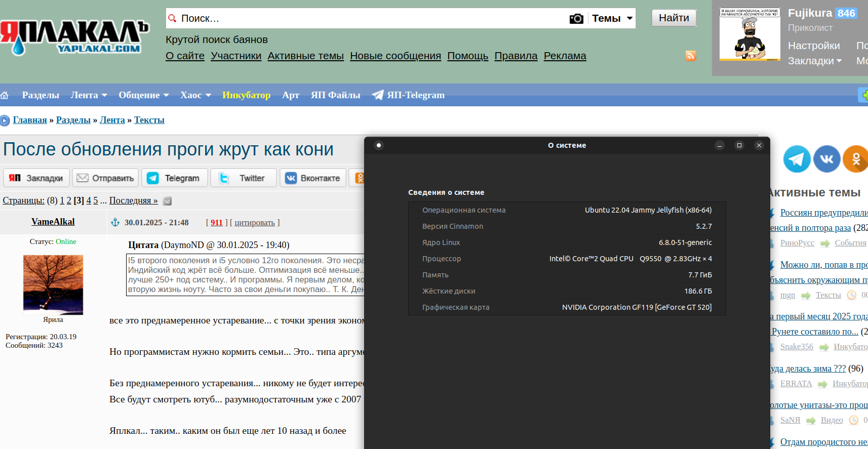Click the page-jump icon beside Последняя

pyautogui.click(x=168, y=201)
